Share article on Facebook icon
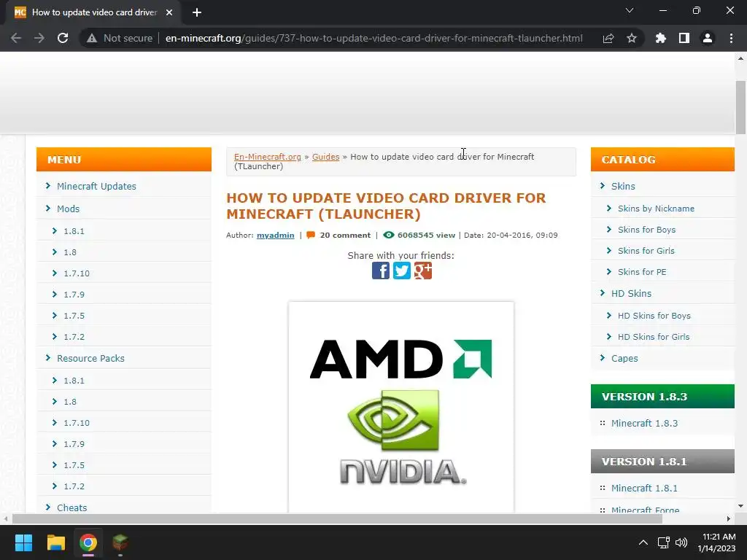 pos(381,271)
